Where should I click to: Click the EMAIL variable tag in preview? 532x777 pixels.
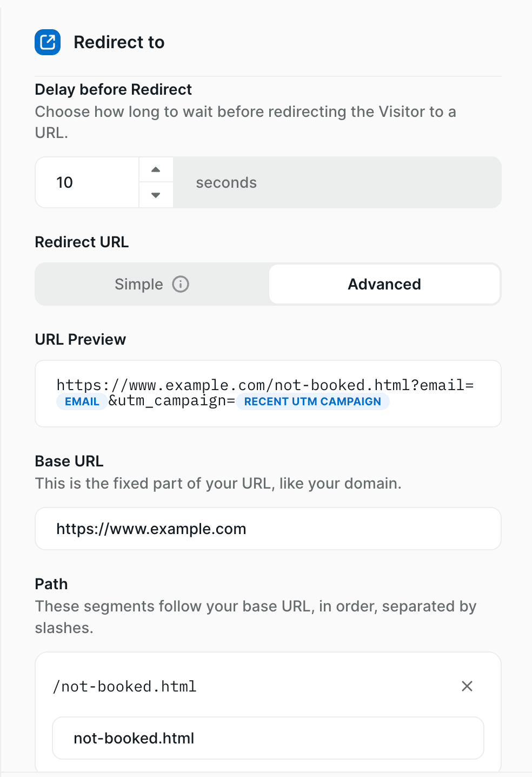tap(82, 401)
